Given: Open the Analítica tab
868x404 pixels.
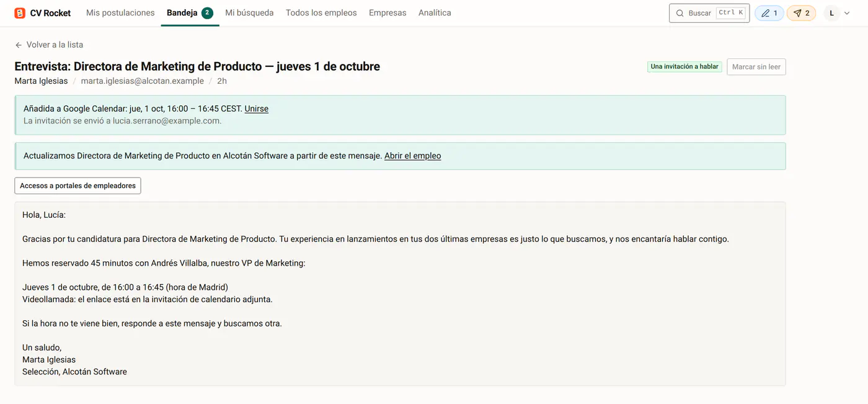Looking at the screenshot, I should 435,13.
